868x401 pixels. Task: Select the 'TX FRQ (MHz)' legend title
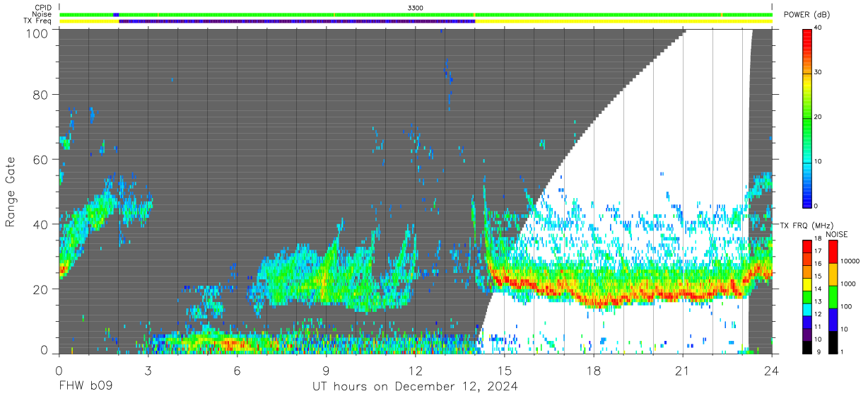806,225
